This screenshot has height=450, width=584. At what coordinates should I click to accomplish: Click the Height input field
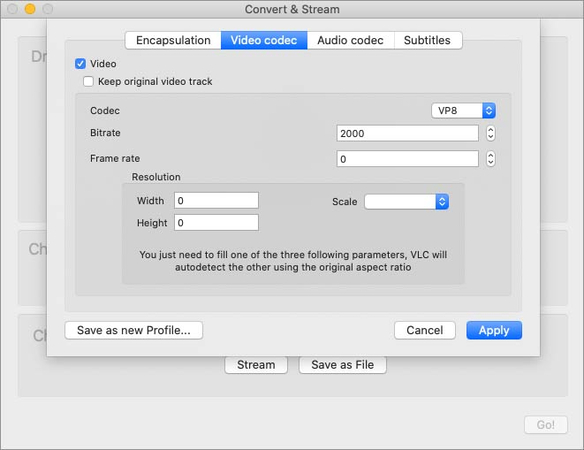tap(216, 223)
